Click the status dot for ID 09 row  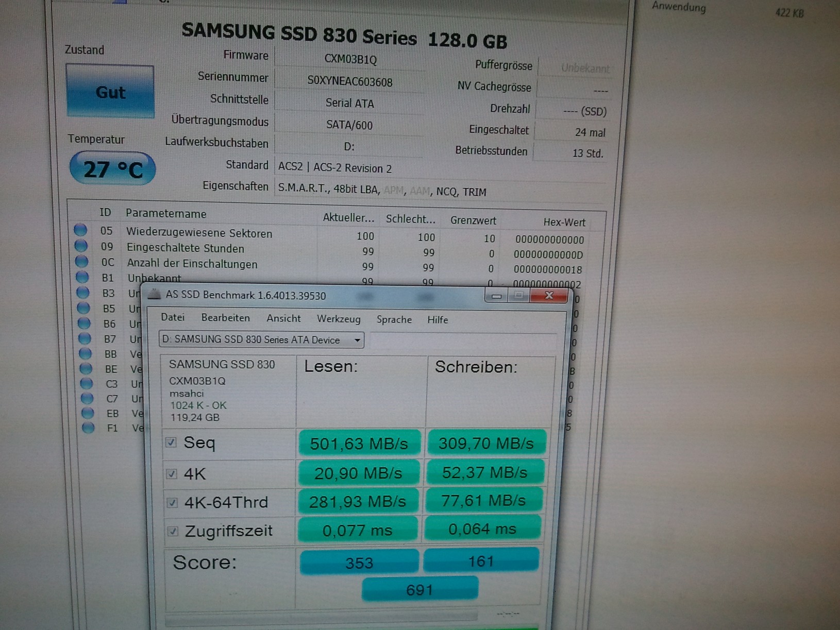81,245
